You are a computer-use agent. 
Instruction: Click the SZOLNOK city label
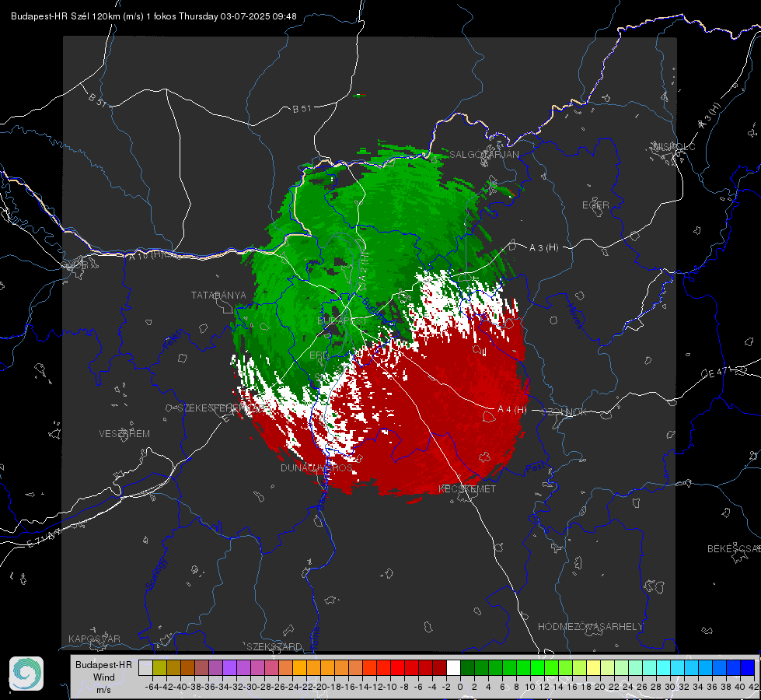[x=564, y=412]
